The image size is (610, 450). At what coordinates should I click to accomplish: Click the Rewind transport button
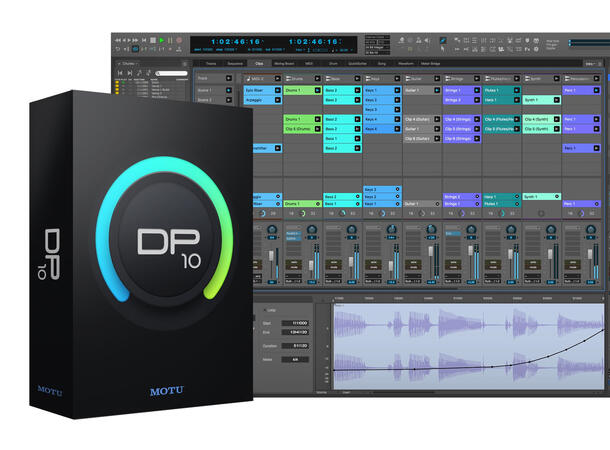tap(117, 40)
